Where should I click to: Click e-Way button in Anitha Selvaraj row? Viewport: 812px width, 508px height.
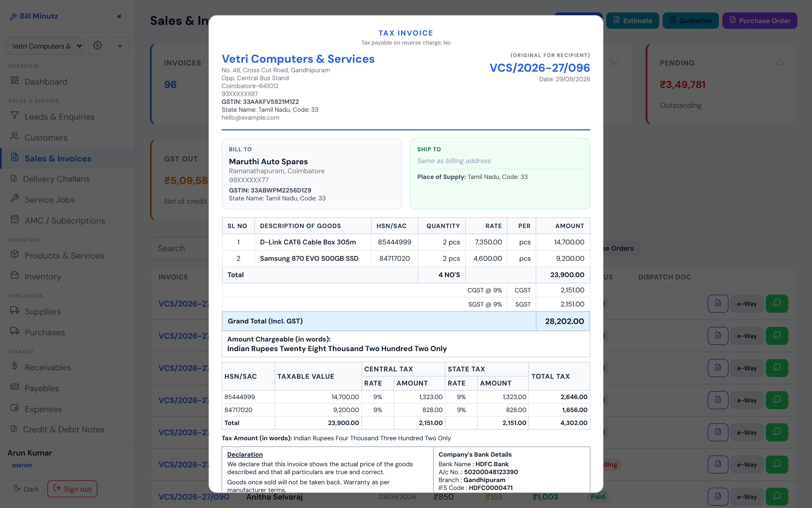click(x=747, y=497)
